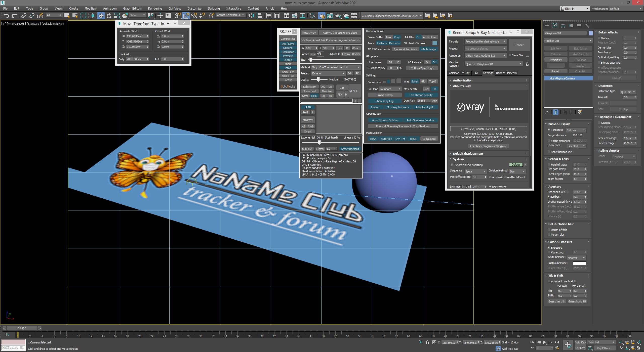Click the Unlink Selection icon
The width and height of the screenshot is (644, 352).
pyautogui.click(x=32, y=16)
